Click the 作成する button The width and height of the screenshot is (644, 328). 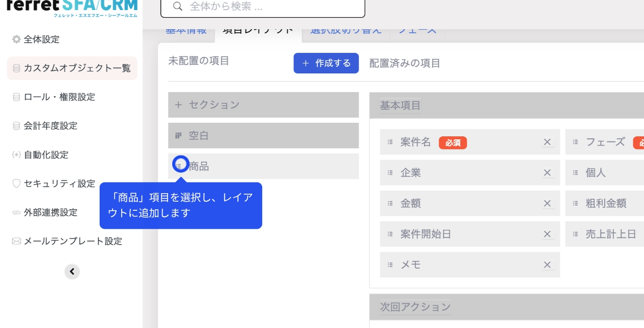pyautogui.click(x=326, y=63)
